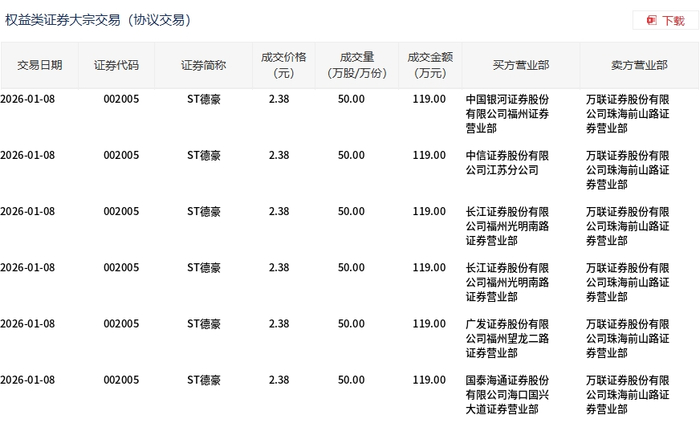The image size is (700, 427).
Task: Click buyer 广发证券股份有限公司福州望龙二路证券营业部
Action: (507, 339)
